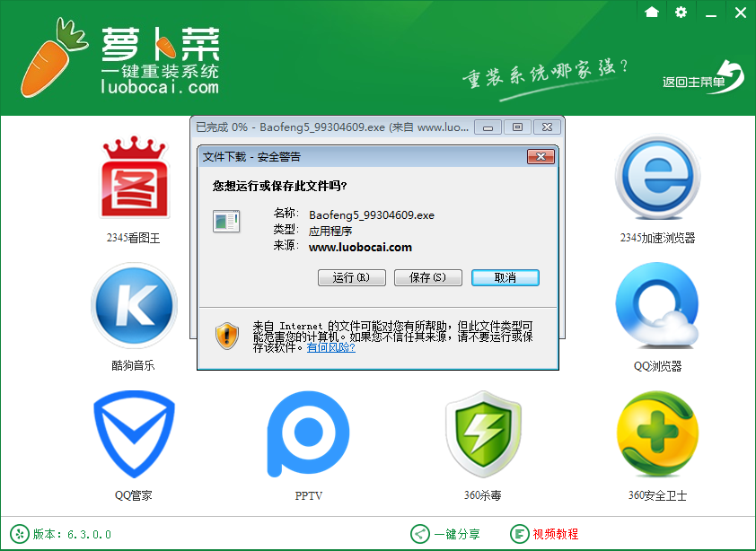Click the 一键分享 share circle icon
This screenshot has height=551, width=756.
click(x=419, y=534)
